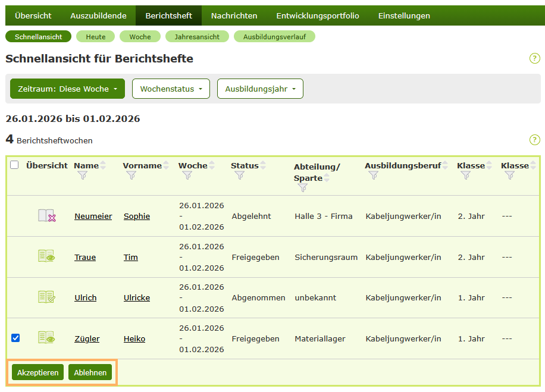
Task: Open the Abteilung/Sparte filter funnel
Action: coord(302,187)
